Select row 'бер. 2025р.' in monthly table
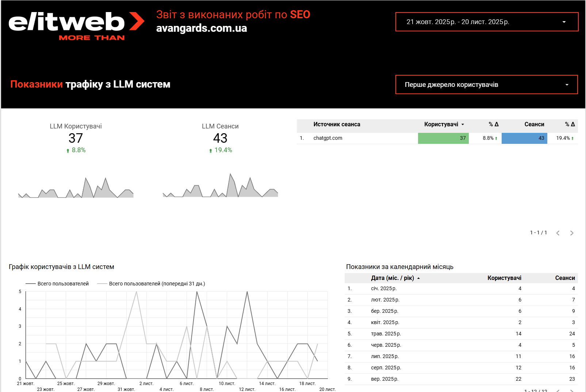Screen dimensions: 586x392 pos(461,311)
